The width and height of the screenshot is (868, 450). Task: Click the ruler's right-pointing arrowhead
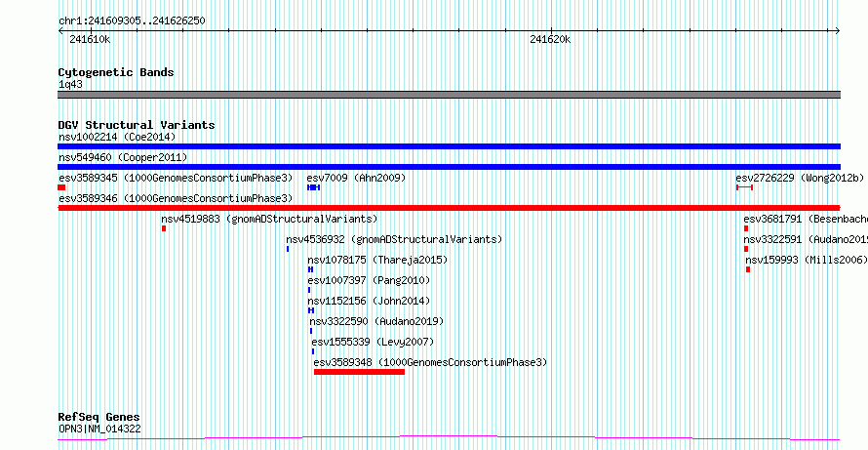point(838,31)
